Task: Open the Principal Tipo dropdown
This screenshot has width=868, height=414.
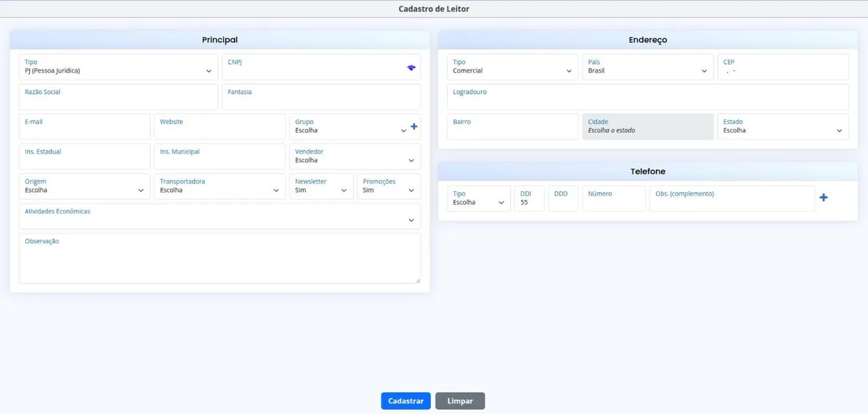Action: 118,67
